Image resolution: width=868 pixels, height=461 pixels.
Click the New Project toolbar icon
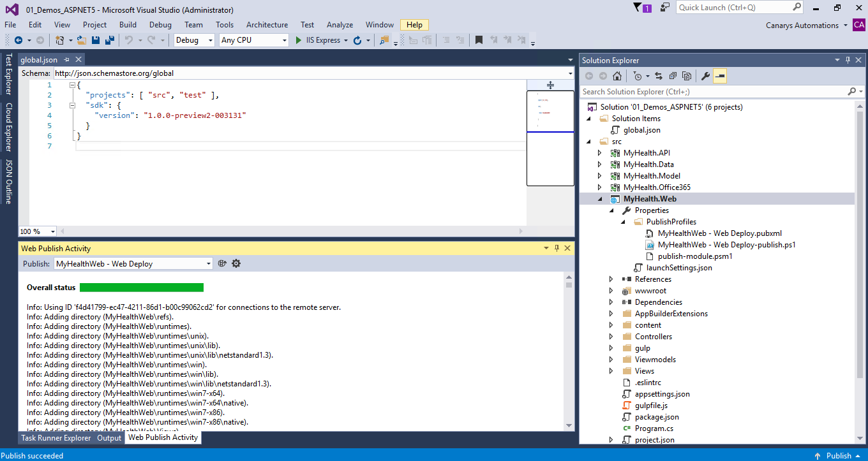(59, 40)
